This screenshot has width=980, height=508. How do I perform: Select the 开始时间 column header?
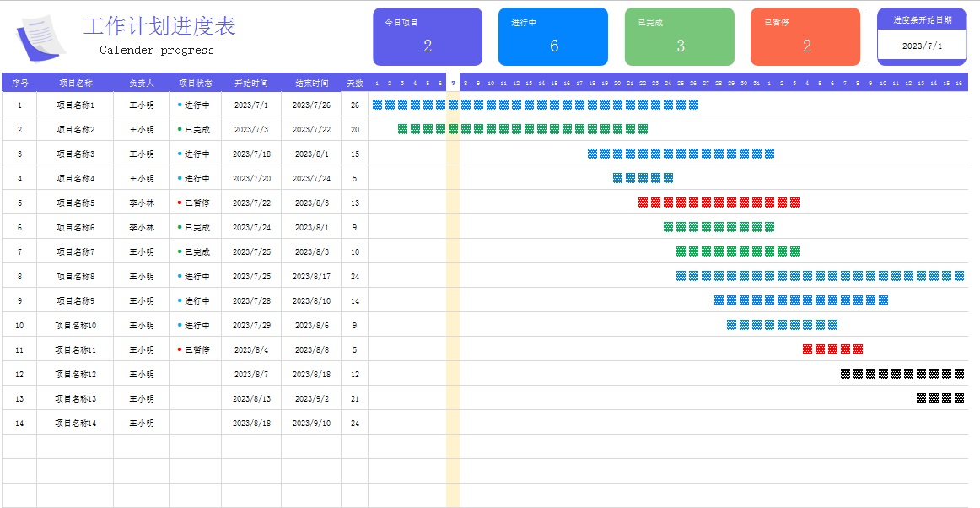(251, 84)
